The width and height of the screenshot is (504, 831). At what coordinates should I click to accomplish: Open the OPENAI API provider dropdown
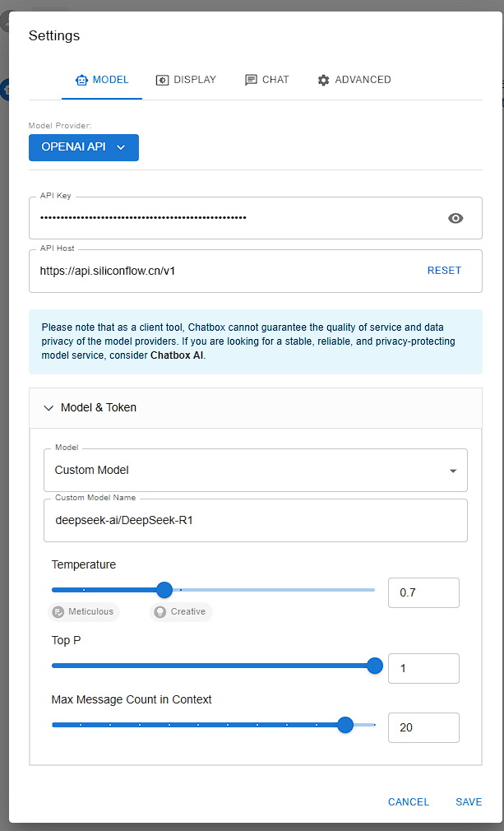[x=84, y=147]
